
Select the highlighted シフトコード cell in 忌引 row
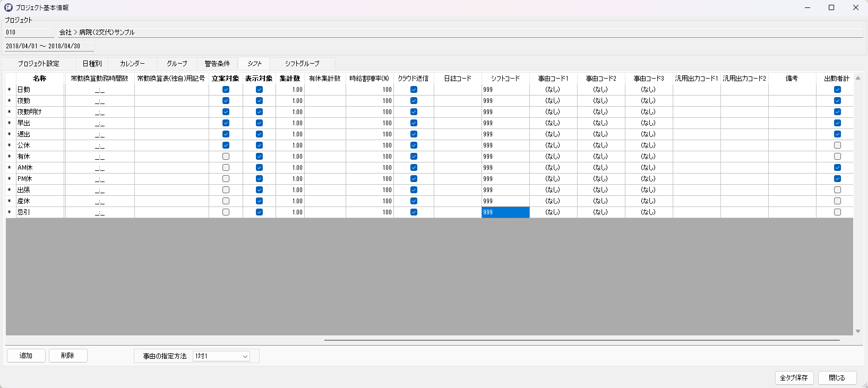point(505,212)
